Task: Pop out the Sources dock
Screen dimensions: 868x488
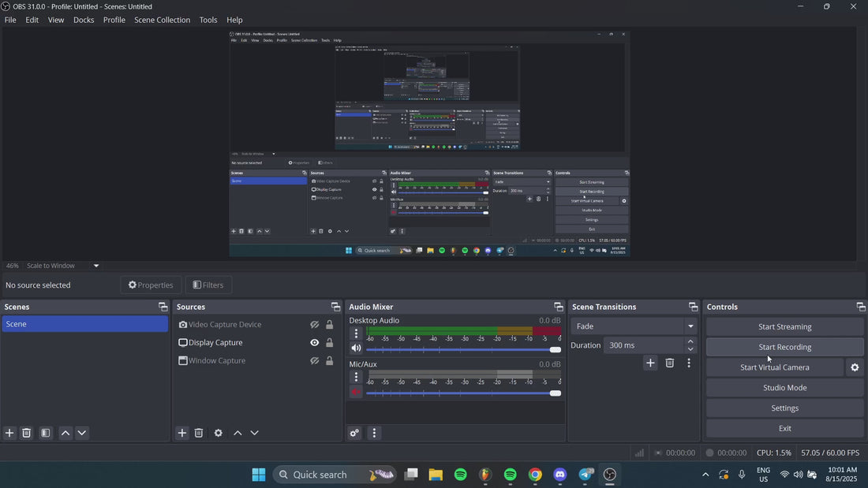Action: [x=335, y=307]
